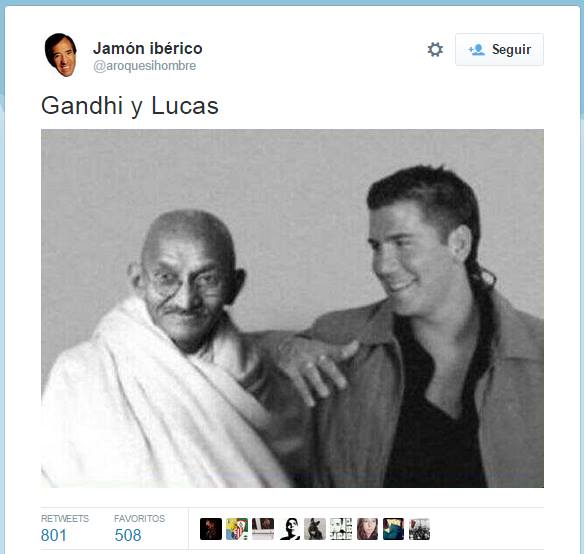View the 508 favoritos list

128,535
